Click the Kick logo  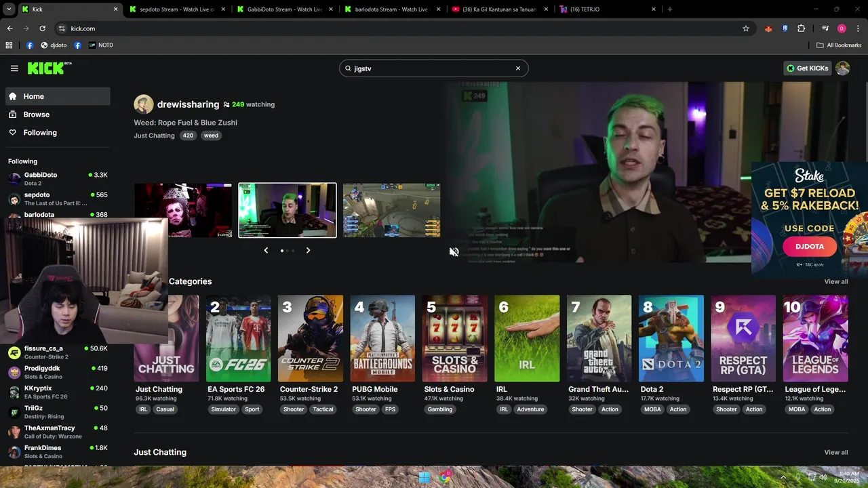50,68
